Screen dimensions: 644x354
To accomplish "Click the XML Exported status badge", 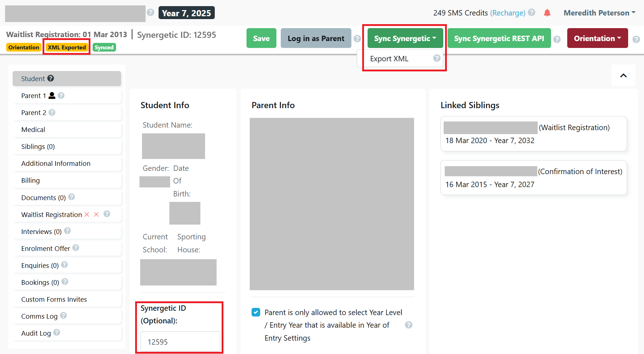I will tap(66, 47).
